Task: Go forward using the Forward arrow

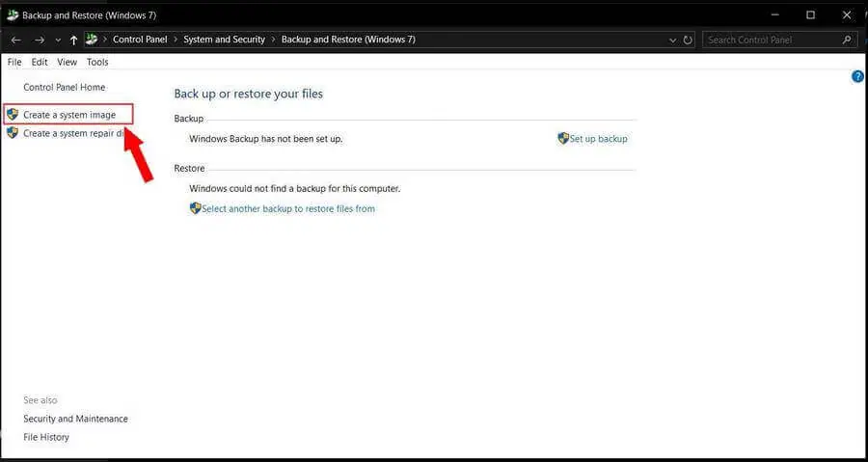Action: pyautogui.click(x=40, y=40)
